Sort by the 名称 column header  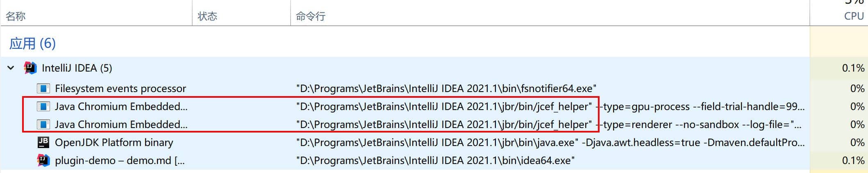(16, 16)
